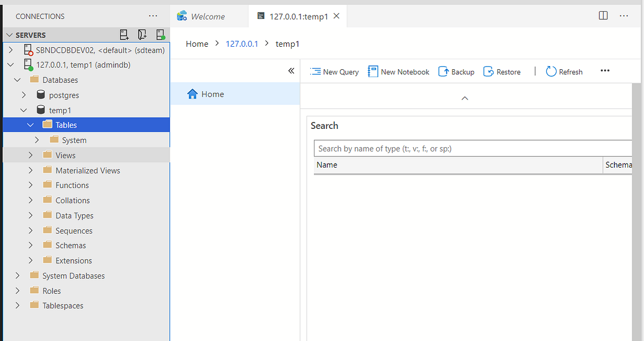Collapse the dashboard section with the up chevron
The height and width of the screenshot is (341, 644).
point(464,98)
